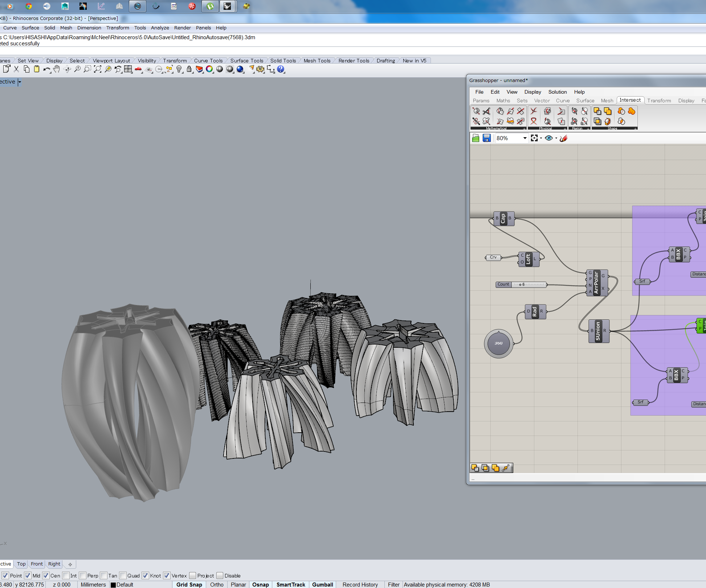Open the color wheel icon

pyautogui.click(x=209, y=69)
